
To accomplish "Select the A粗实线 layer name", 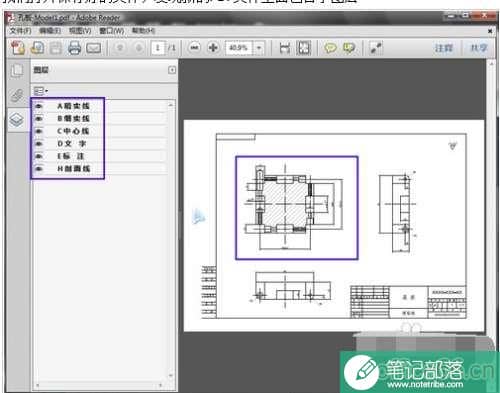I will click(x=73, y=106).
